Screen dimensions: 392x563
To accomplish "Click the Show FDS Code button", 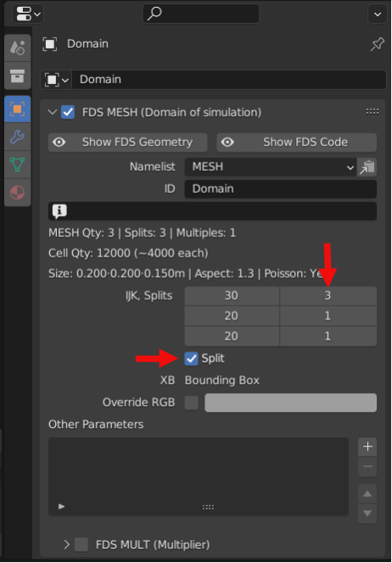I will [297, 143].
